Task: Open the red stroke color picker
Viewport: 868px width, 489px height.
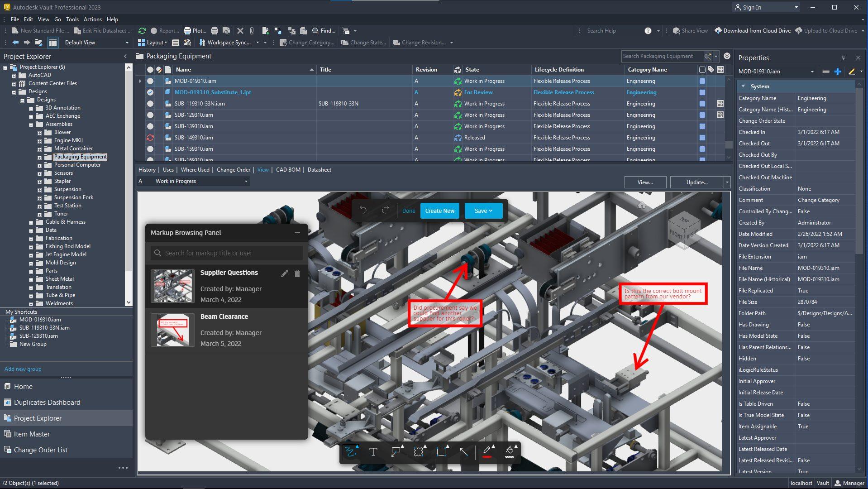Action: click(x=487, y=452)
